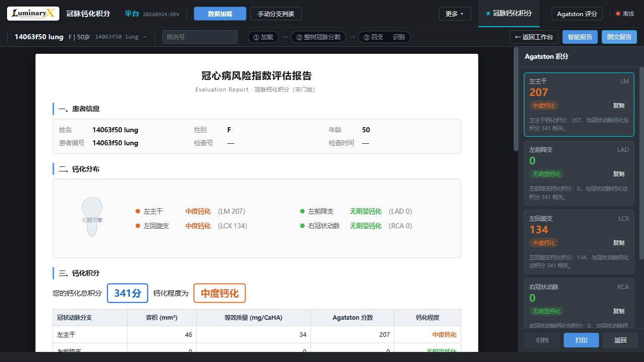Click the Agatston 分数 column header
The height and width of the screenshot is (362, 644).
click(x=353, y=318)
